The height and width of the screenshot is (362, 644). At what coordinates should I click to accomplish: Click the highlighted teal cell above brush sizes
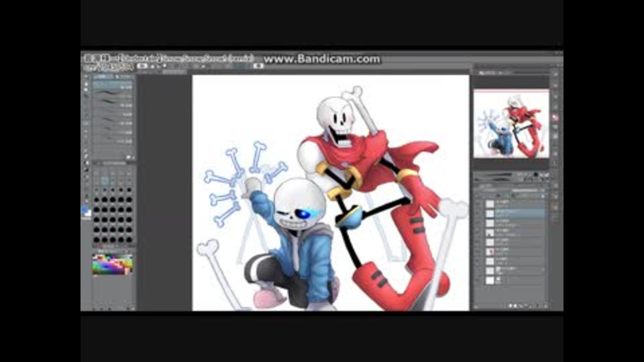tap(105, 181)
